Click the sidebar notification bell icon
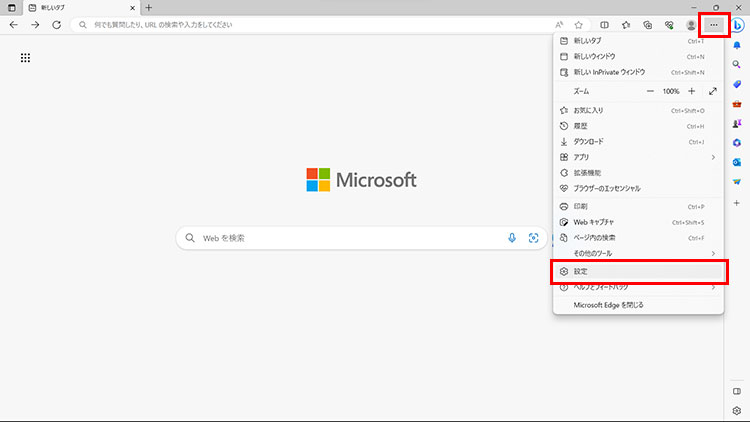 [x=737, y=45]
